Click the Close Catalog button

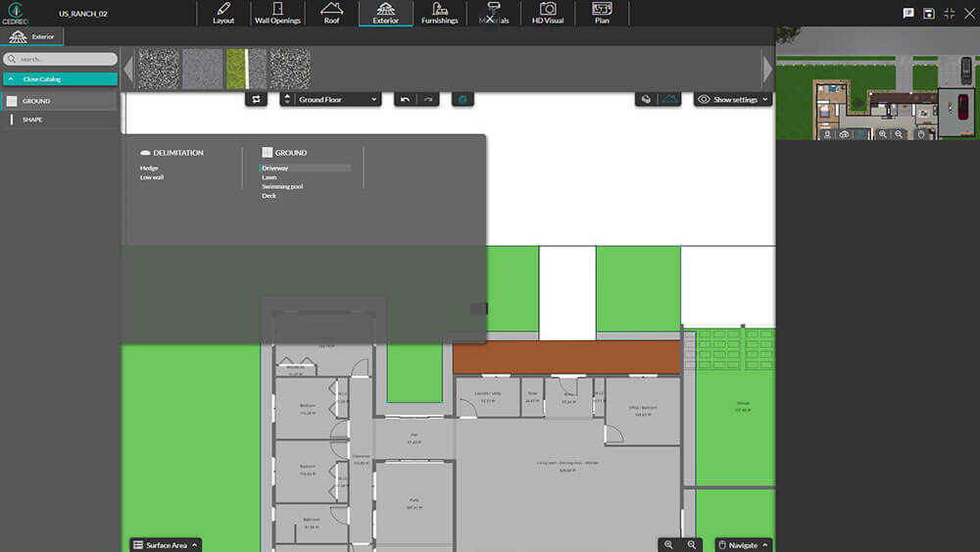pyautogui.click(x=60, y=78)
